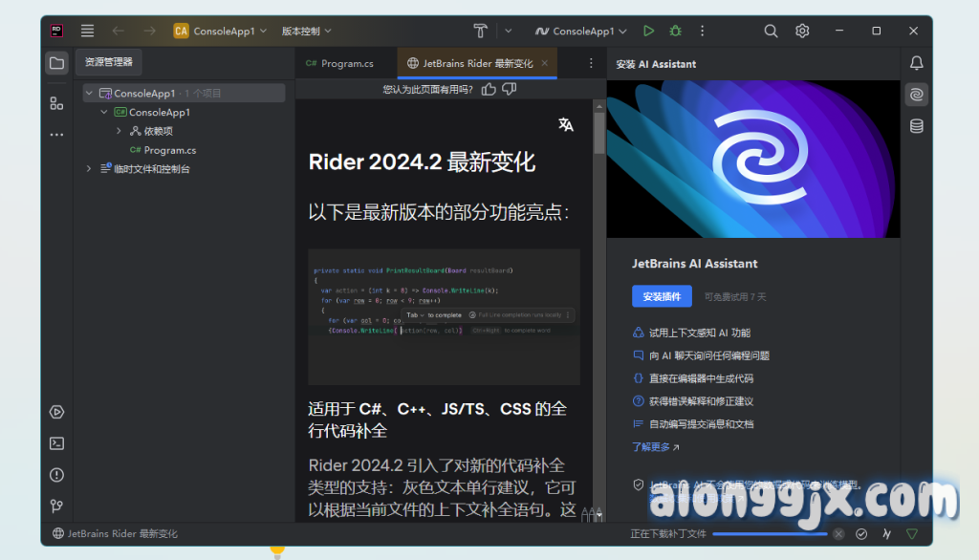979x560 pixels.
Task: Open the main hamburger menu
Action: (88, 31)
